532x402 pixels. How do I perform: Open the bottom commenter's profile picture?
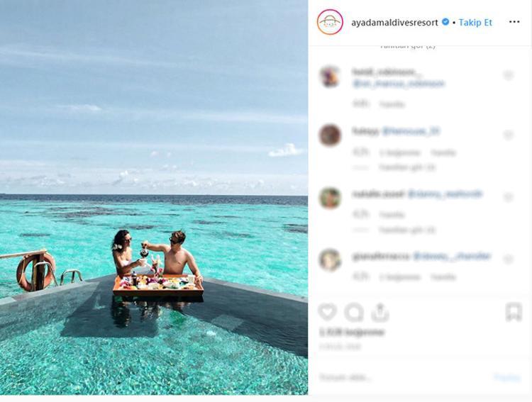tap(330, 259)
